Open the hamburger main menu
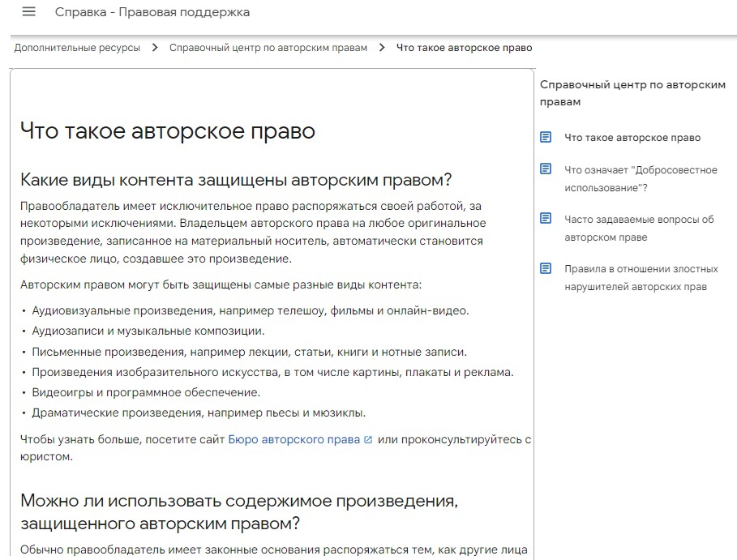 coord(29,12)
